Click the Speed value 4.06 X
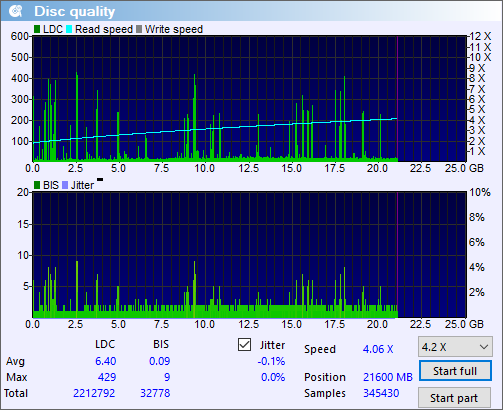The width and height of the screenshot is (503, 410). click(x=378, y=349)
